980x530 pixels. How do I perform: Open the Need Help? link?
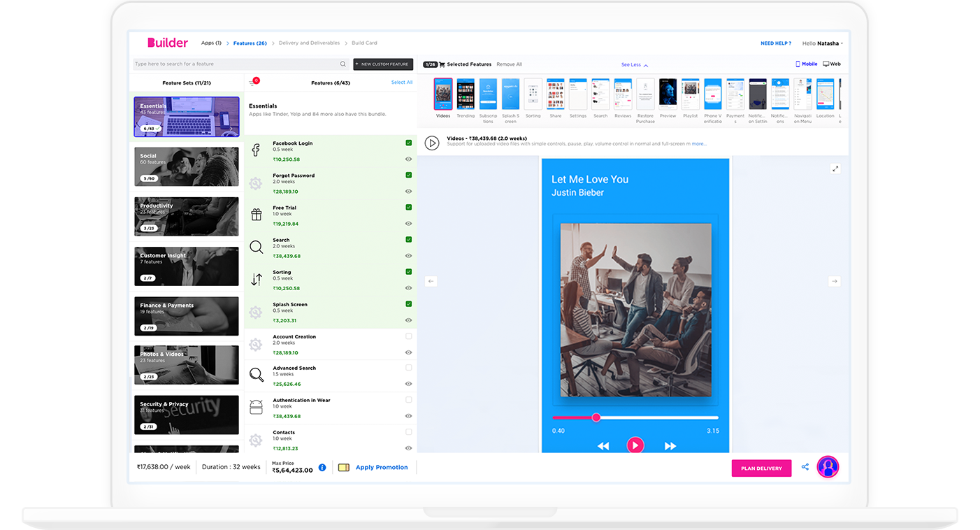tap(776, 43)
